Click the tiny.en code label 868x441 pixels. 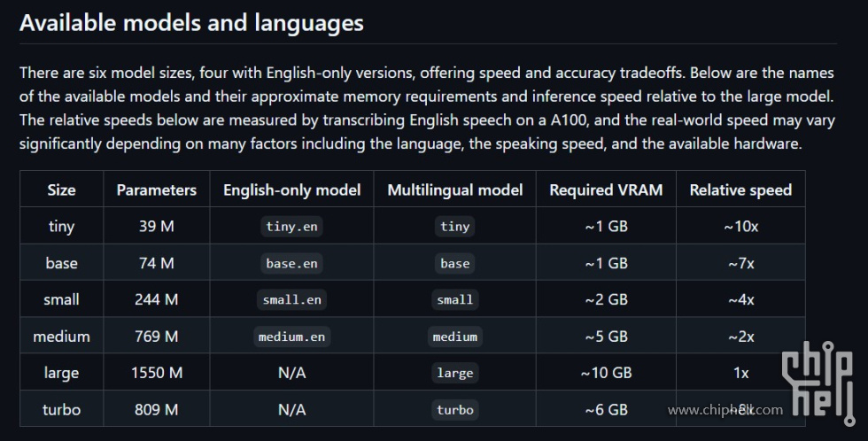291,227
